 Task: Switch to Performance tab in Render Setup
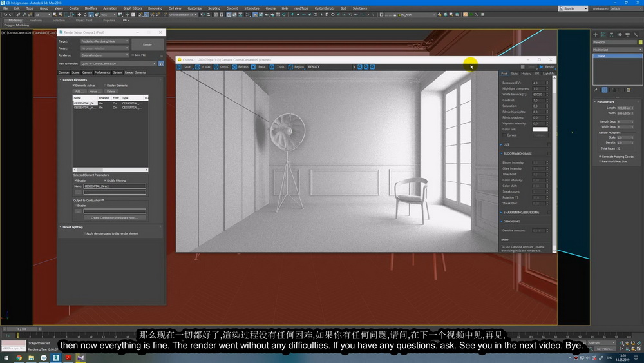pos(102,72)
